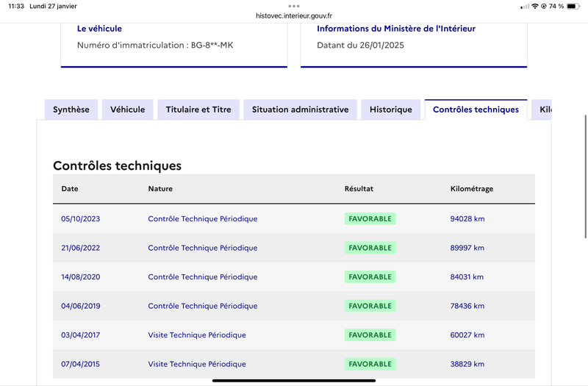Click the FAVORABLE badge for 21/06/2022
588x386 pixels.
[370, 248]
